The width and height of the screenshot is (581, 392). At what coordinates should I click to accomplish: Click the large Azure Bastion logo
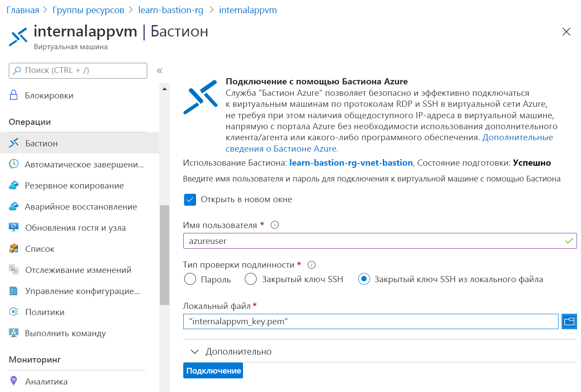click(200, 97)
